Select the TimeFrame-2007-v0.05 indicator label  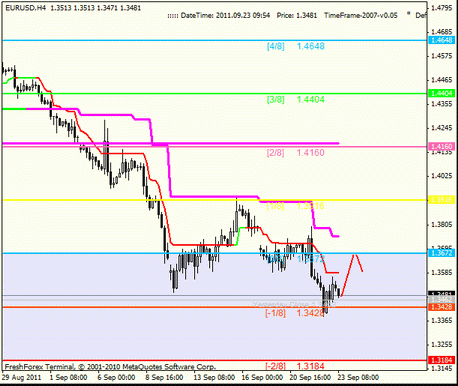click(x=361, y=15)
